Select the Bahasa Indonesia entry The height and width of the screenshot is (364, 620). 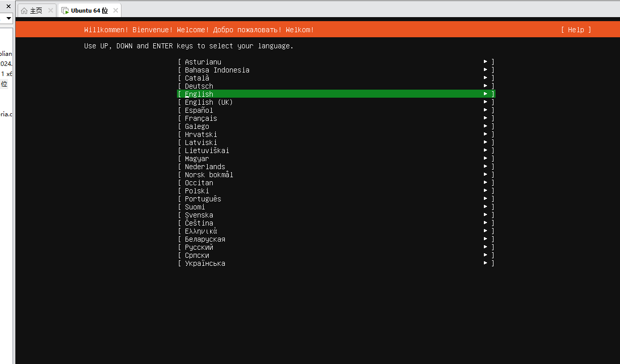(217, 70)
